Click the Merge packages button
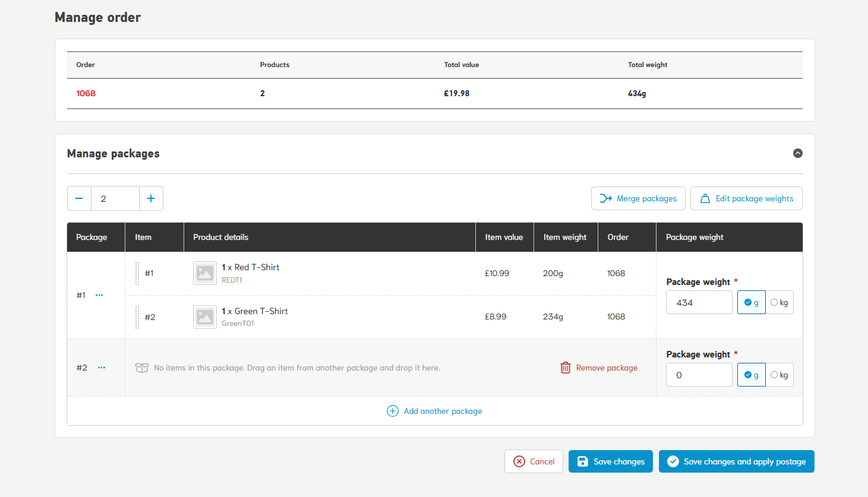 [x=638, y=198]
